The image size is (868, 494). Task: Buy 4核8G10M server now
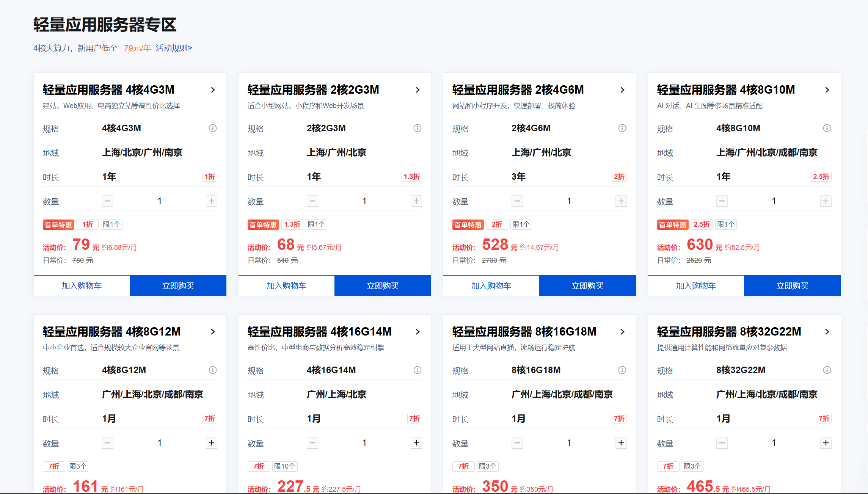792,285
